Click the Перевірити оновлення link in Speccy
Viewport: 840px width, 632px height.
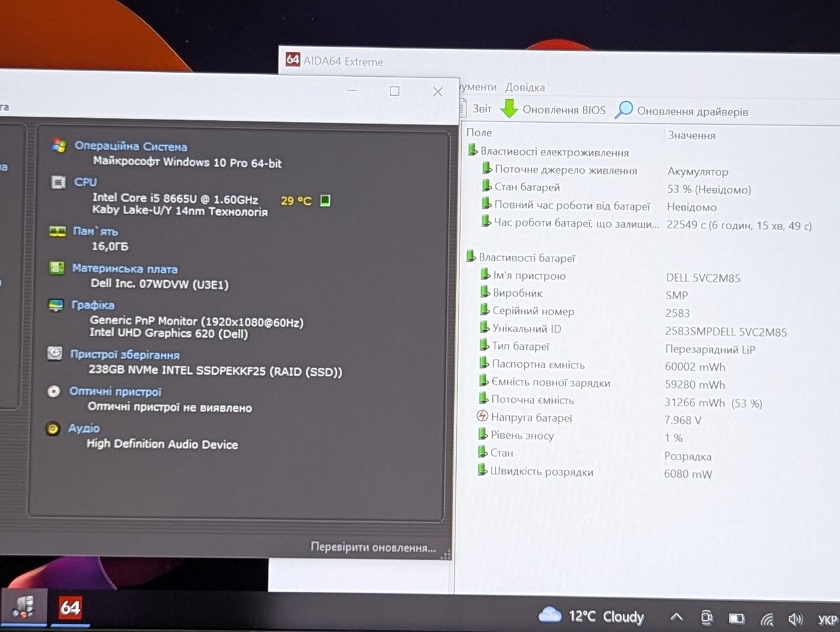click(x=373, y=547)
